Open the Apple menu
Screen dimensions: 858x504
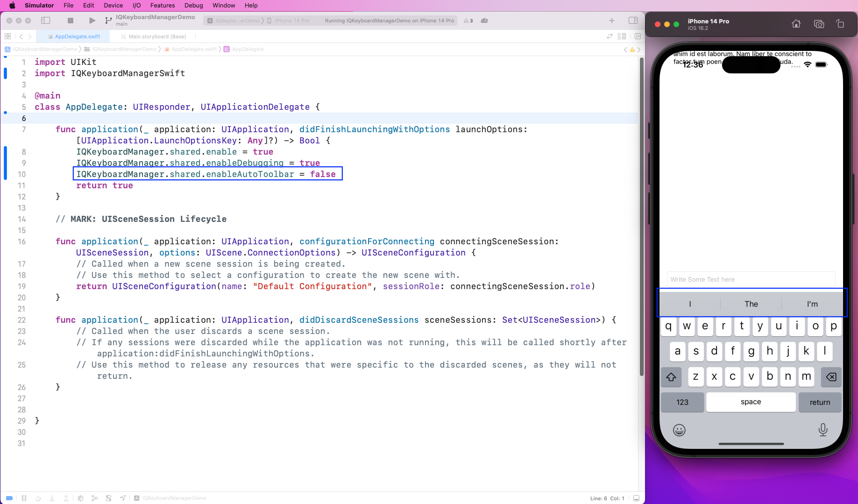click(x=12, y=6)
